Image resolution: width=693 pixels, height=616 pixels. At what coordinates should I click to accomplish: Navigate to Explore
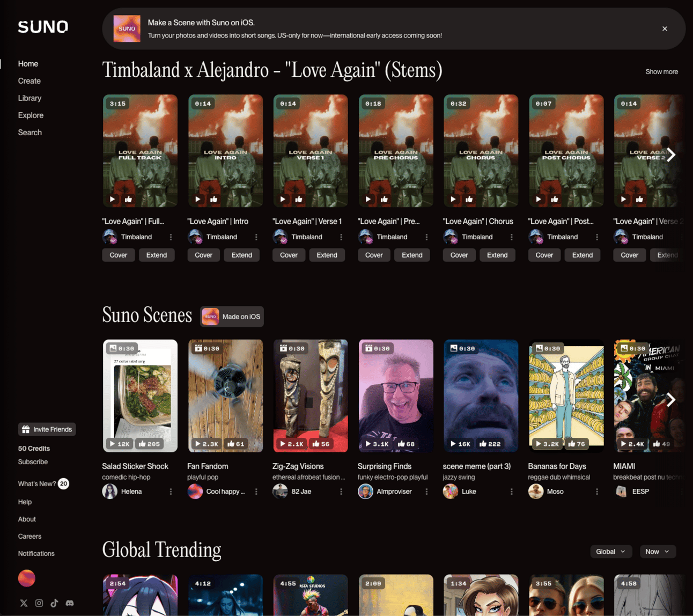(31, 115)
